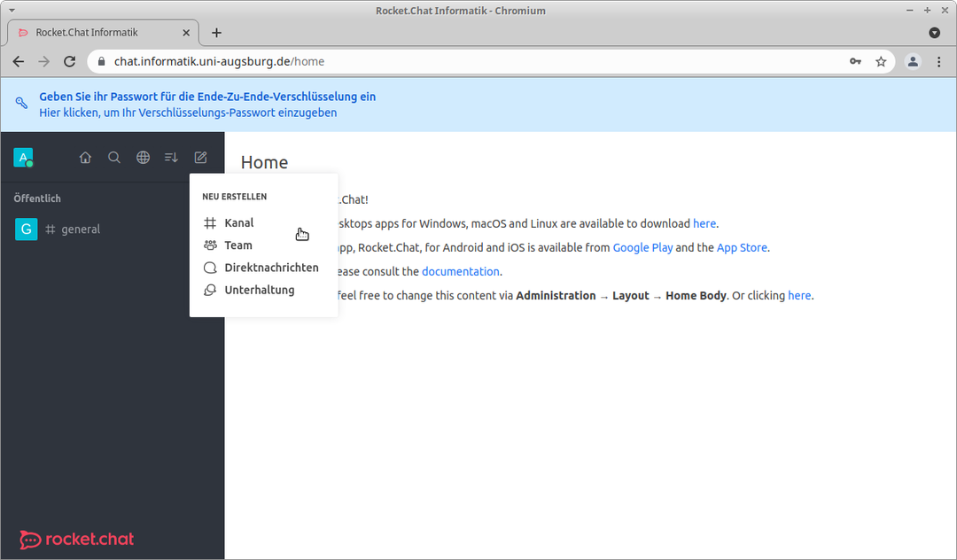Bookmark this page with the star

tap(881, 62)
